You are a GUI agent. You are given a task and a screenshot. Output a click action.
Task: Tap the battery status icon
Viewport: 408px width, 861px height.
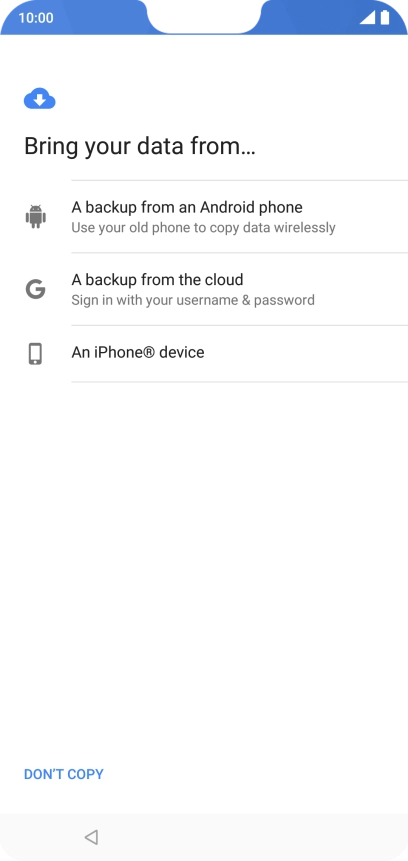[385, 18]
